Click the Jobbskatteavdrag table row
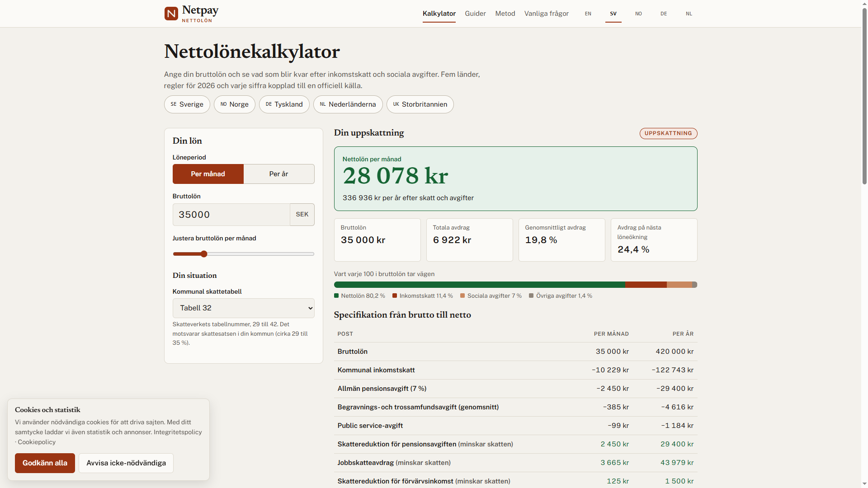The image size is (868, 488). click(x=515, y=463)
